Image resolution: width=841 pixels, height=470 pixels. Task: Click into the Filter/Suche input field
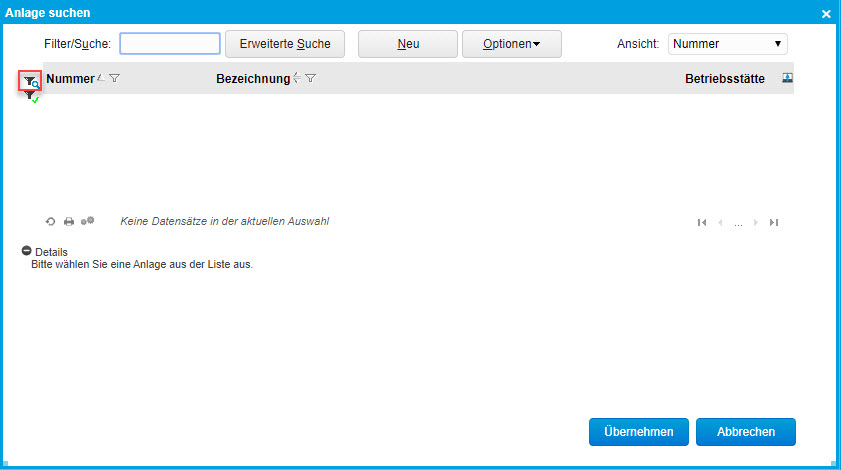tap(170, 43)
